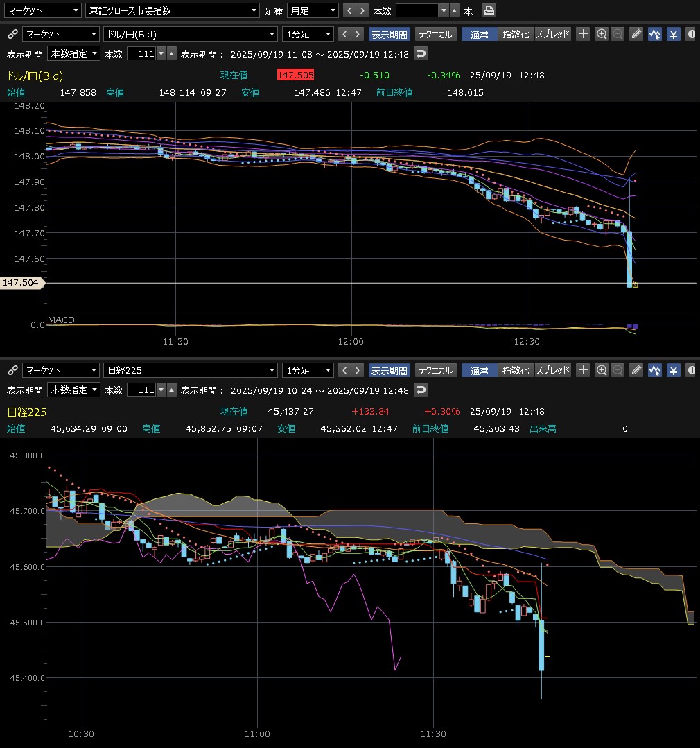Open 本数指定 dropdown in USD/JPY panel
This screenshot has height=748, width=700.
[x=74, y=54]
